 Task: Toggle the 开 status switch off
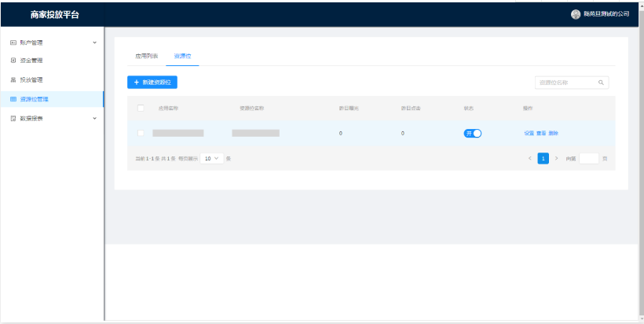point(473,133)
